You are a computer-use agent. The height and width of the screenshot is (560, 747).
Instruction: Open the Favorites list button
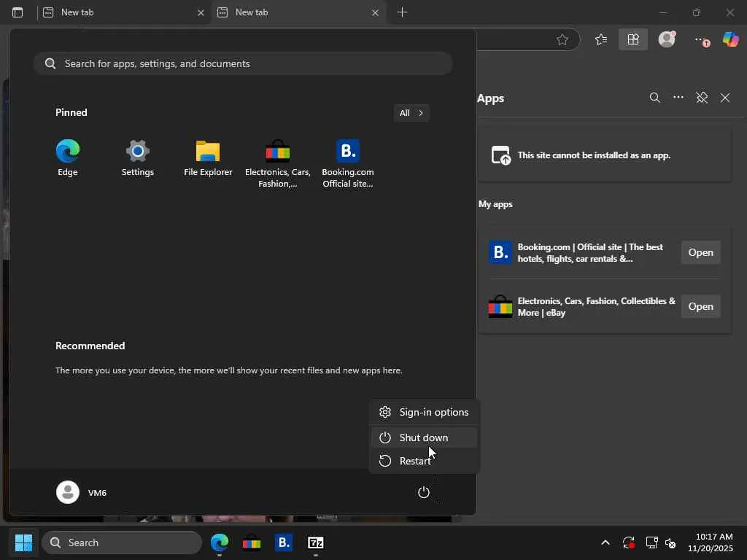click(x=601, y=39)
